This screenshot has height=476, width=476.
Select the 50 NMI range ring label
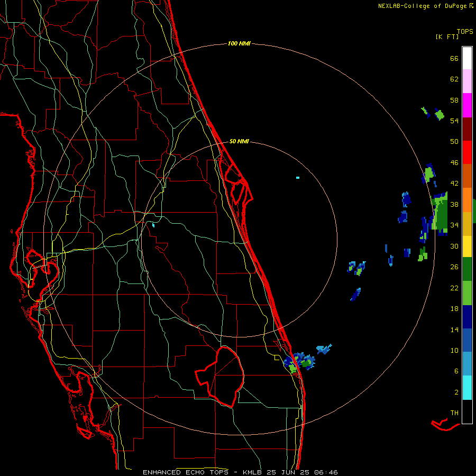pos(239,141)
